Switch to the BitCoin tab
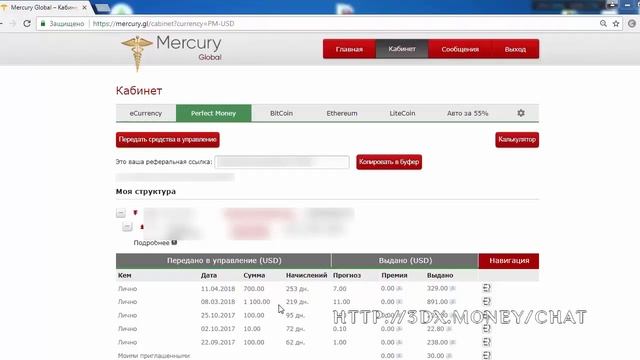640x360 pixels. point(281,113)
